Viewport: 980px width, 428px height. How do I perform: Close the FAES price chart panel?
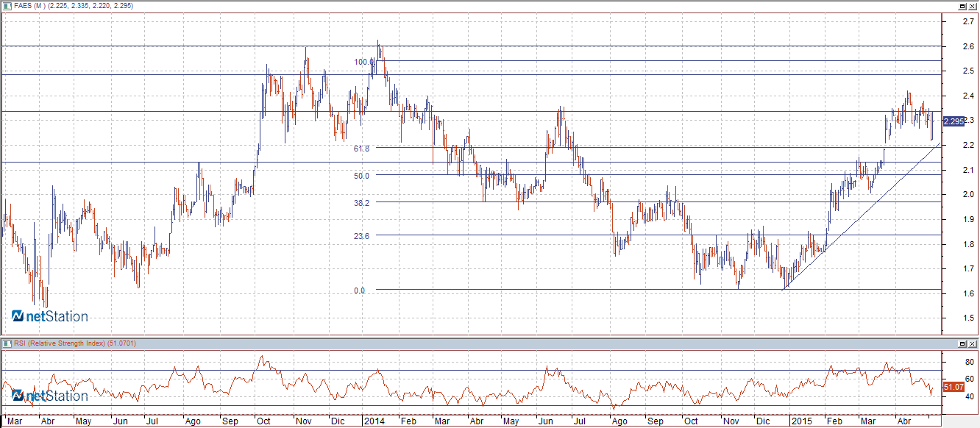pos(973,5)
